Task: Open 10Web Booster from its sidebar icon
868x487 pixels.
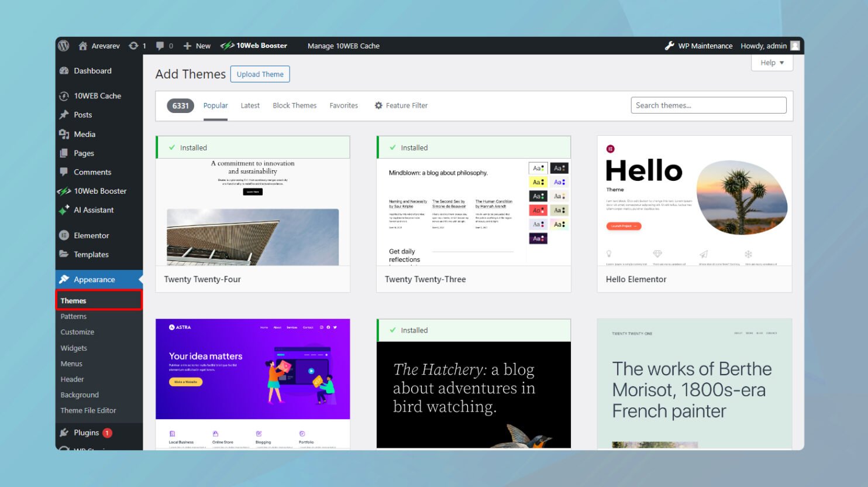Action: click(x=64, y=191)
